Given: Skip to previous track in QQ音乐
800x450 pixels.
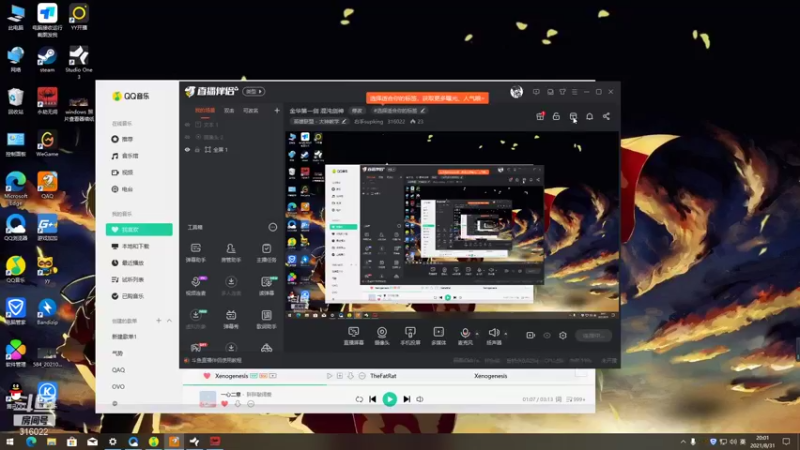Looking at the screenshot, I should pyautogui.click(x=372, y=399).
